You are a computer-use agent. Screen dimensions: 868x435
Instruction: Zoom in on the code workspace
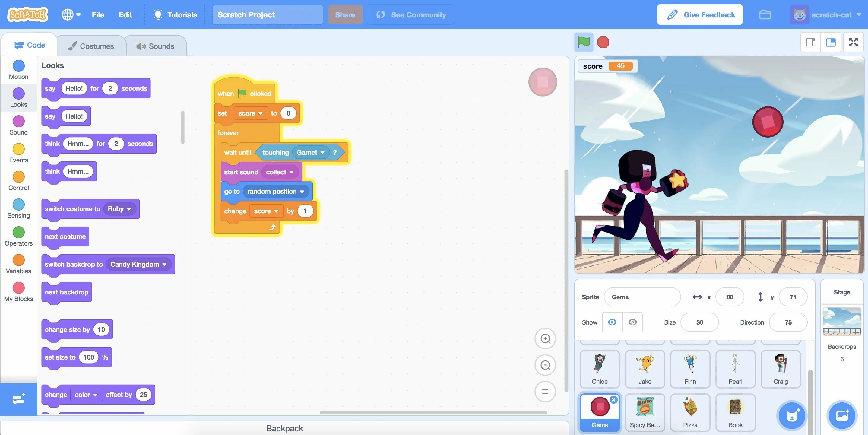click(545, 339)
